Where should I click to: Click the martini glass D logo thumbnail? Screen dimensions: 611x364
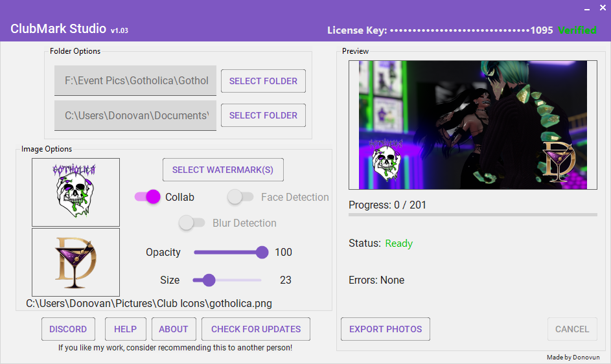[76, 262]
